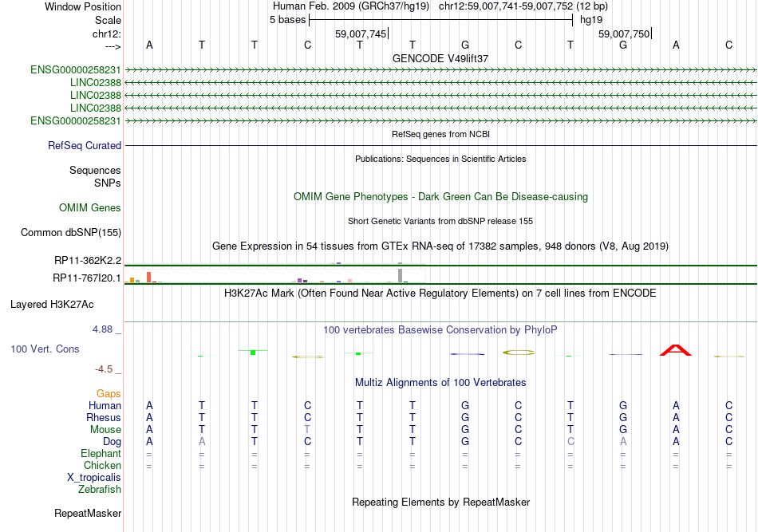758x532 pixels.
Task: Open Repeating Elements by RepeatMasker title
Action: 440,502
